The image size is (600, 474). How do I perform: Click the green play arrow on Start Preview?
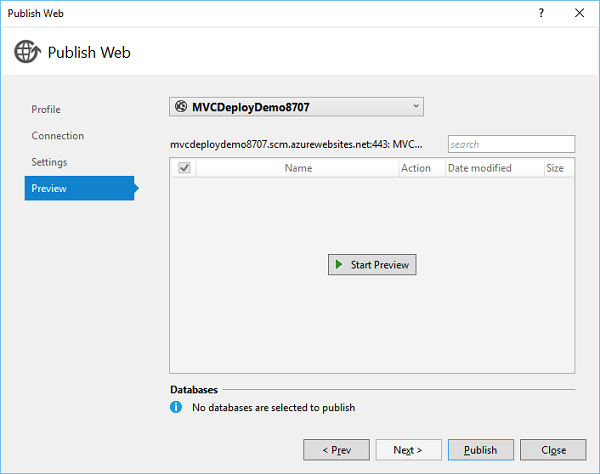tap(339, 265)
